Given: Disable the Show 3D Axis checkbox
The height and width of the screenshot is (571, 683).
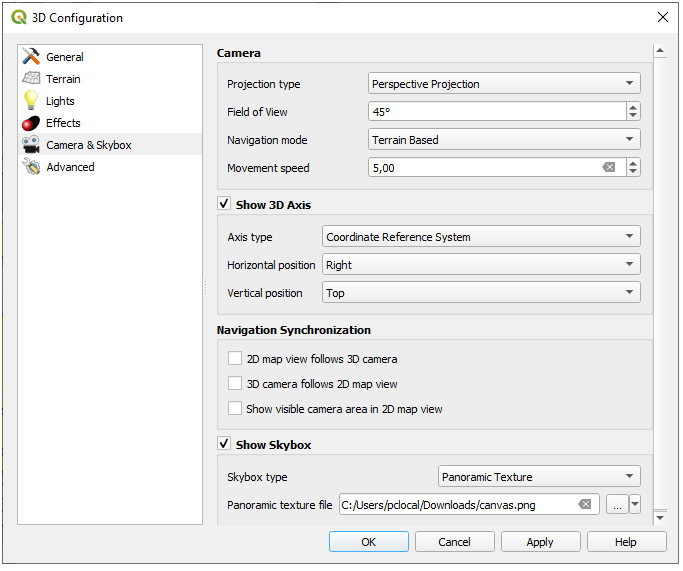Looking at the screenshot, I should coord(225,205).
